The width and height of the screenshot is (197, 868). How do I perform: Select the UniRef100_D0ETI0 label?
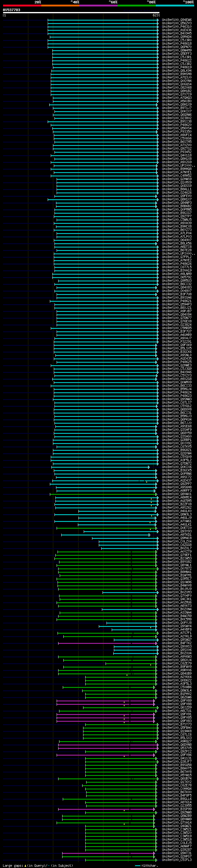point(177,528)
